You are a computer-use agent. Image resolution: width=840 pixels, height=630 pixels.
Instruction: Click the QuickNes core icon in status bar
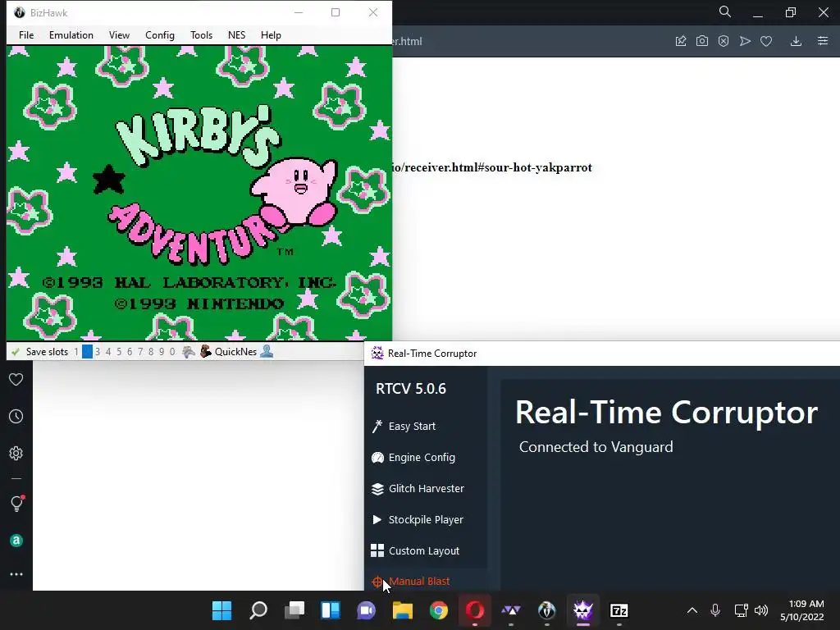pos(206,351)
